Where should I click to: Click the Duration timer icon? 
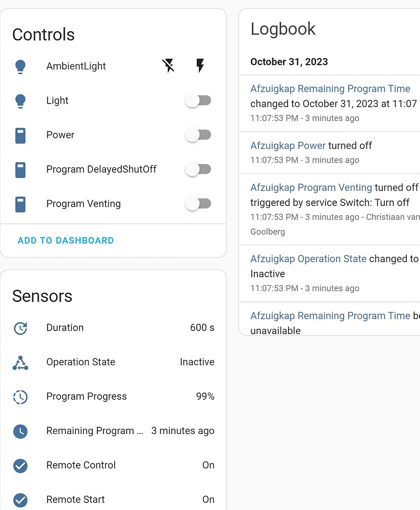point(20,328)
